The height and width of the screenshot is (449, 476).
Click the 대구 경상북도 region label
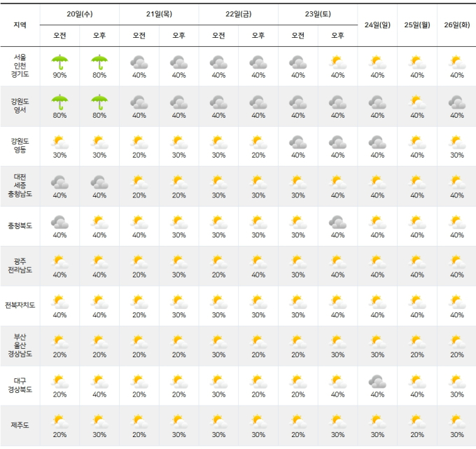click(20, 385)
